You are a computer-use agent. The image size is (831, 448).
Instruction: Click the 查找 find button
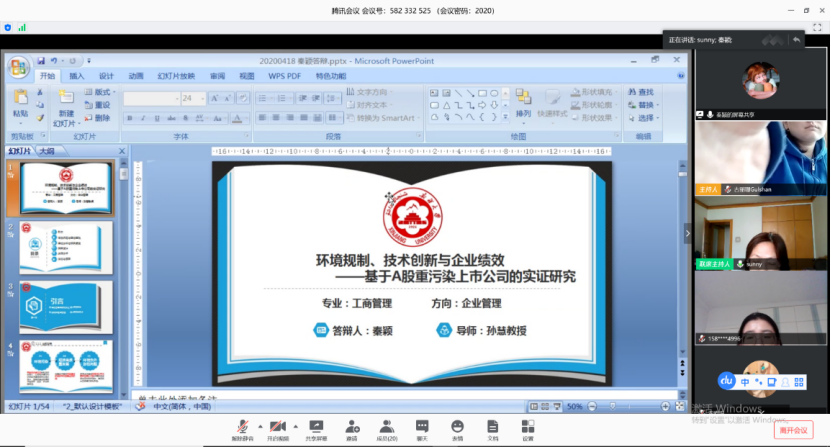click(641, 92)
